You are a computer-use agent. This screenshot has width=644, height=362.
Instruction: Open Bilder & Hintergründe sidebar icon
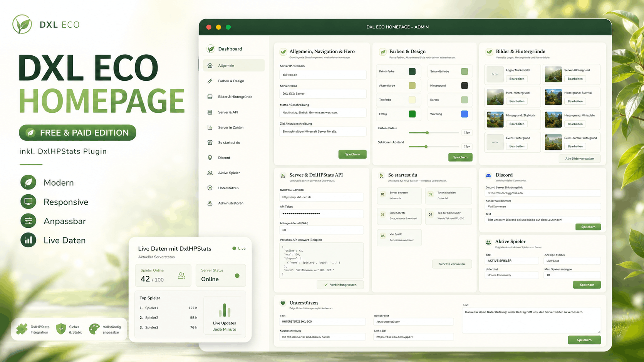(x=210, y=97)
